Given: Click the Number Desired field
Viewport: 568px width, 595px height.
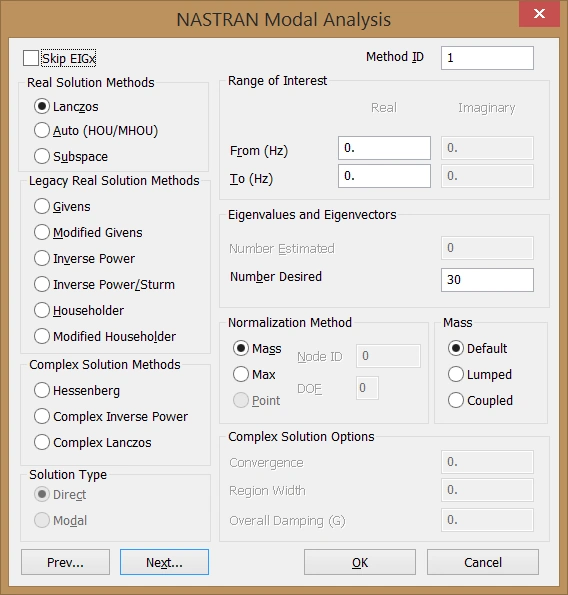Looking at the screenshot, I should pos(487,280).
